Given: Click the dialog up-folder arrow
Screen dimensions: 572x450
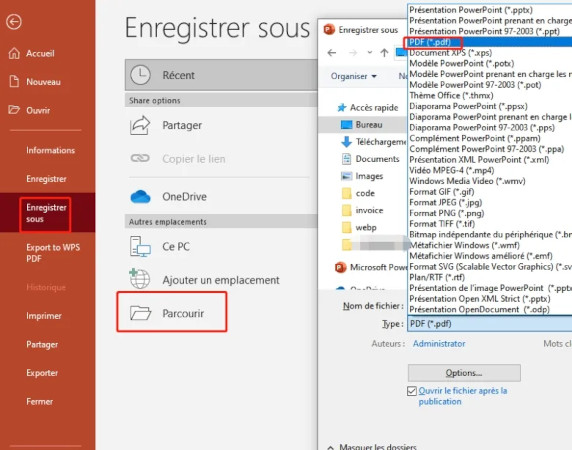Looking at the screenshot, I should [x=384, y=53].
